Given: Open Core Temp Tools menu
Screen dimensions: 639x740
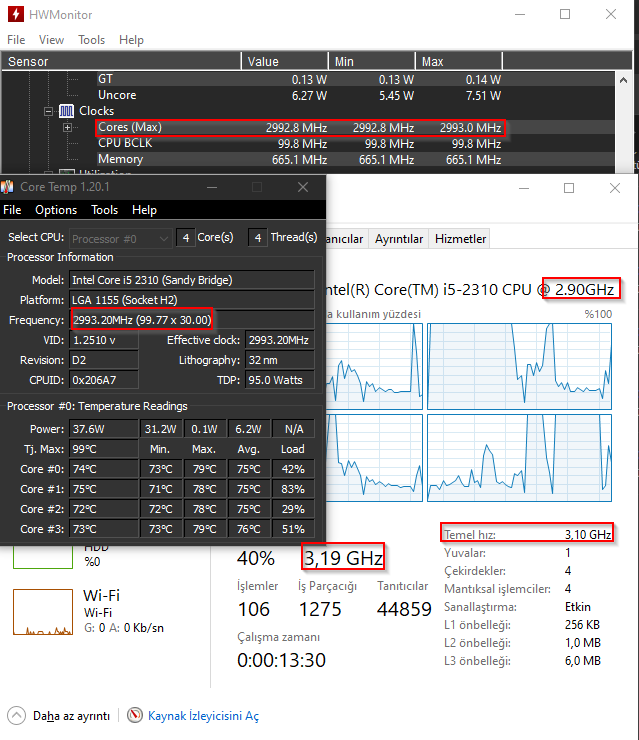Looking at the screenshot, I should (104, 210).
